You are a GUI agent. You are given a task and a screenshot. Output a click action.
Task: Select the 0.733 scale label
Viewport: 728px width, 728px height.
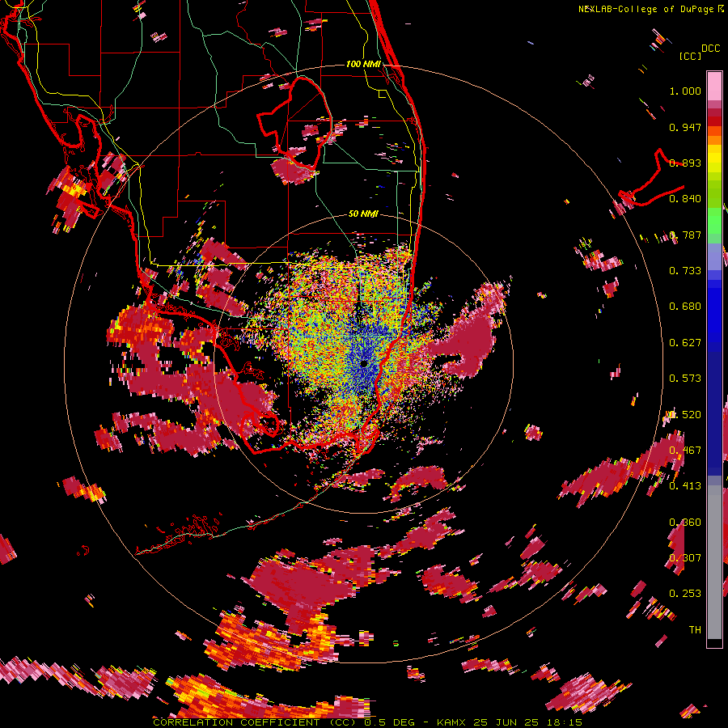point(685,271)
